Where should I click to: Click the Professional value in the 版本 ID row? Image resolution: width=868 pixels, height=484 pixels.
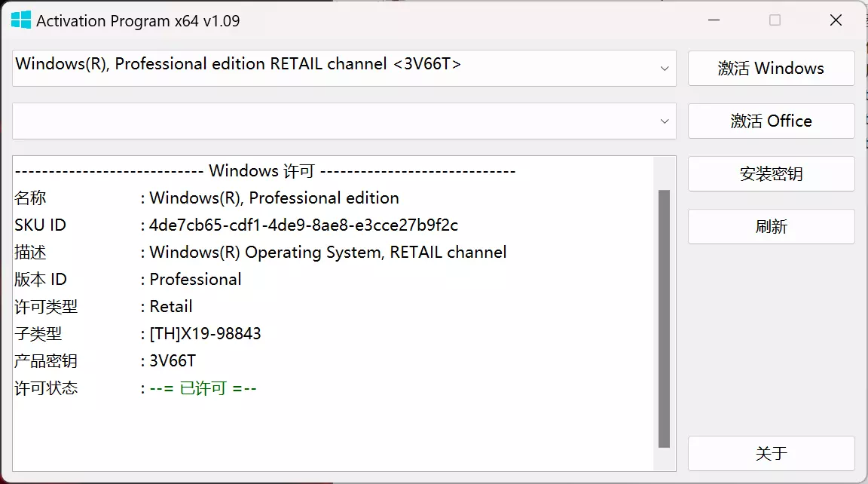(195, 279)
